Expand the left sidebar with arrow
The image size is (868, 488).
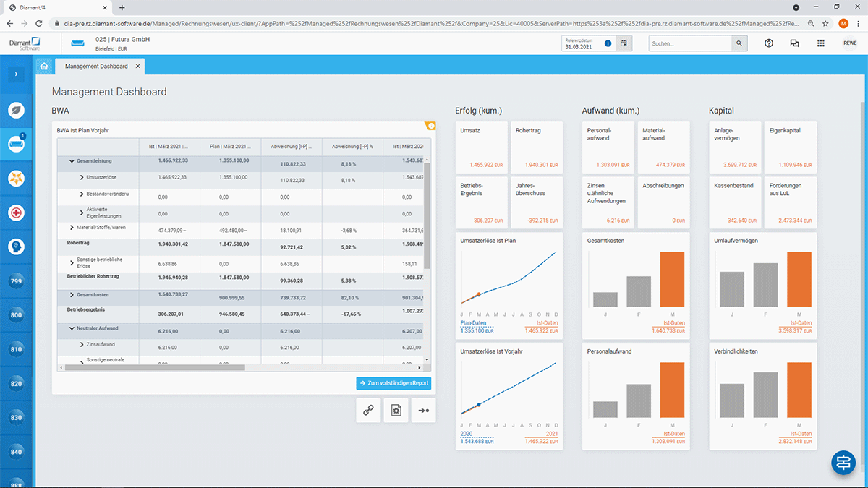(x=17, y=74)
